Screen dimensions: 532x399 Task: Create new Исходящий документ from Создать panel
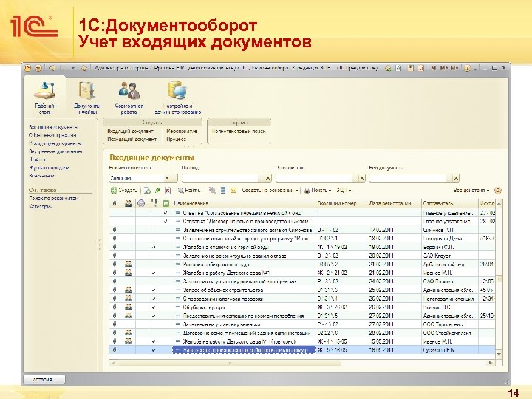132,139
